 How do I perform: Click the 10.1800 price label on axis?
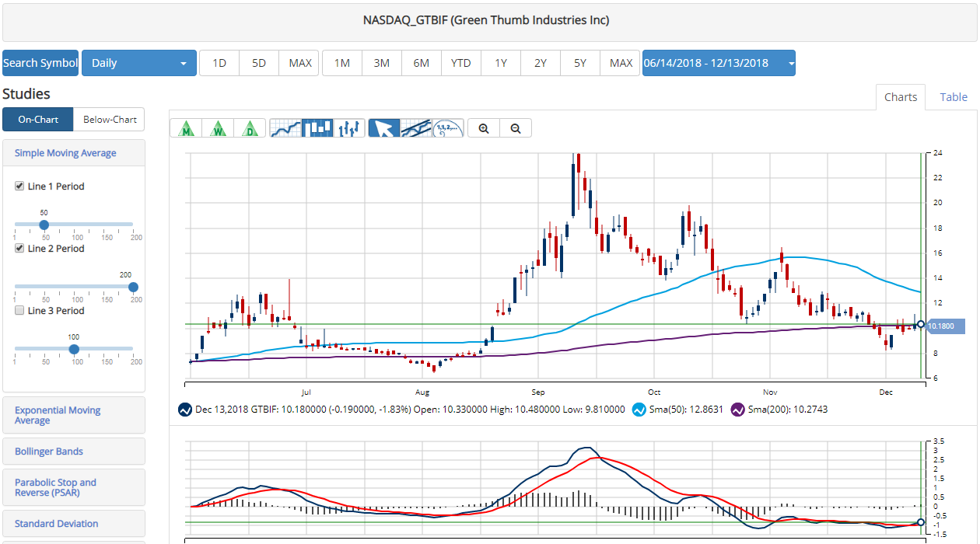pyautogui.click(x=945, y=326)
